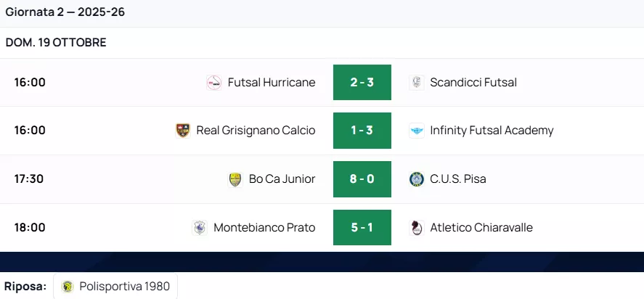Click the Infinity Futsal Academy logo
This screenshot has height=299, width=644.
pos(416,131)
